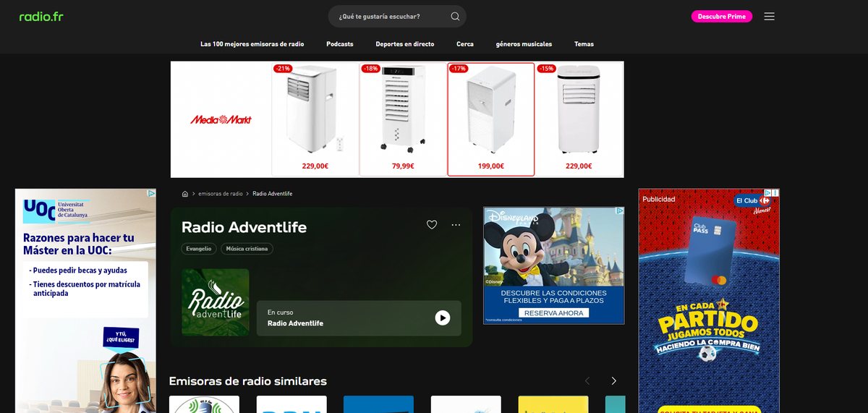Click the El Club Carrefour logo in the ad

point(753,201)
